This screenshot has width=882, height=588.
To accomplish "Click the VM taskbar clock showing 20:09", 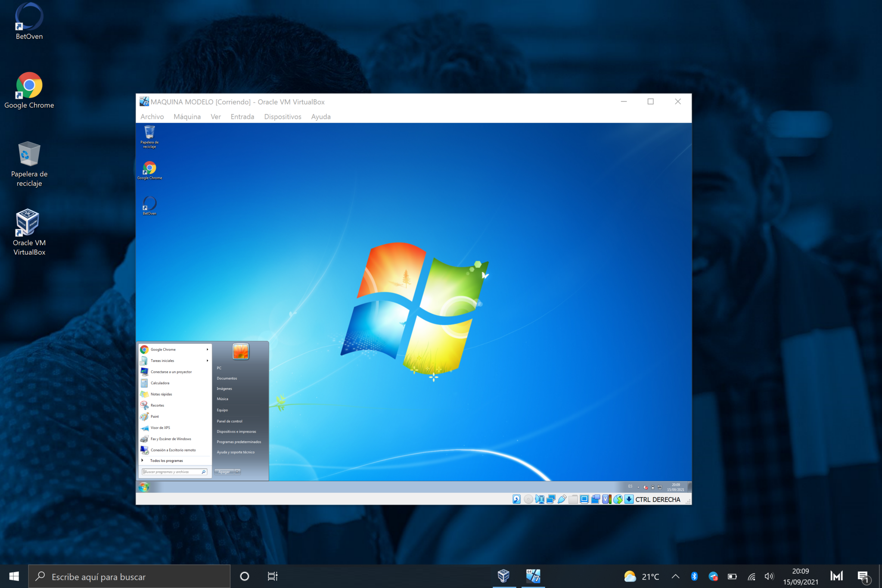I will point(676,487).
